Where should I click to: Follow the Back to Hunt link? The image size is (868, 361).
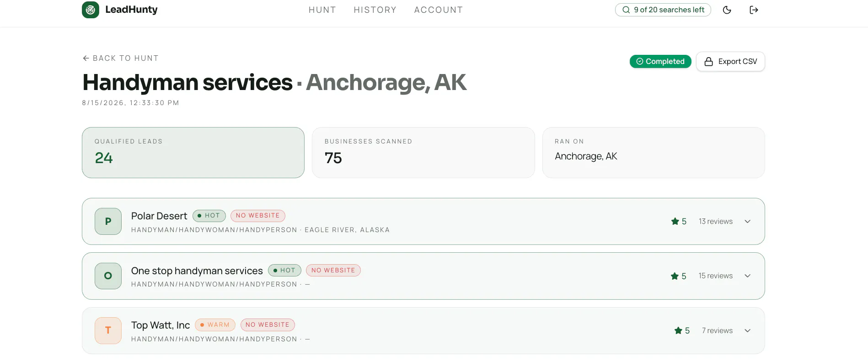pyautogui.click(x=120, y=58)
